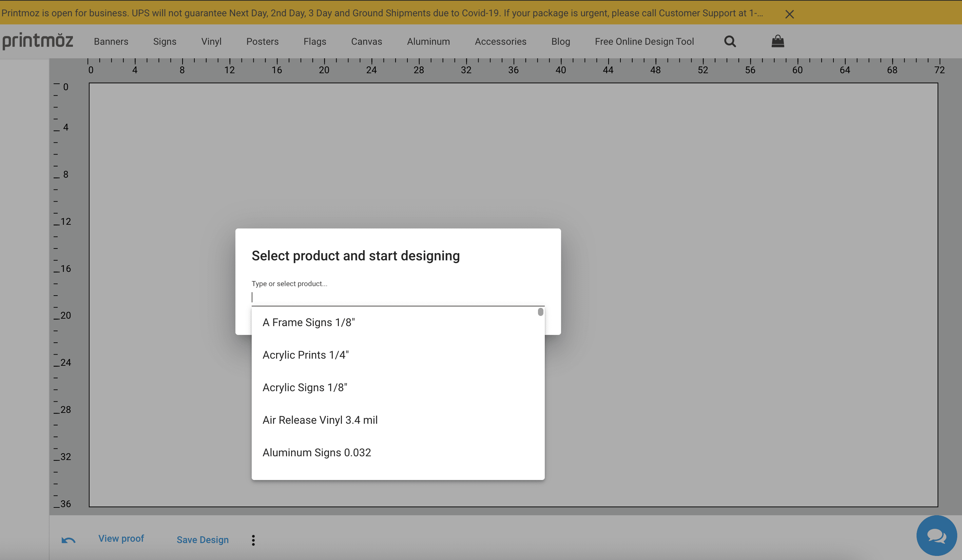Go to the Canvas menu item
Image resolution: width=962 pixels, height=560 pixels.
point(366,42)
